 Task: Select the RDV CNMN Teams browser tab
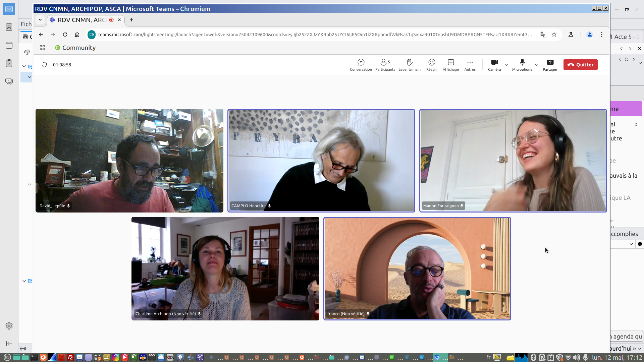82,20
